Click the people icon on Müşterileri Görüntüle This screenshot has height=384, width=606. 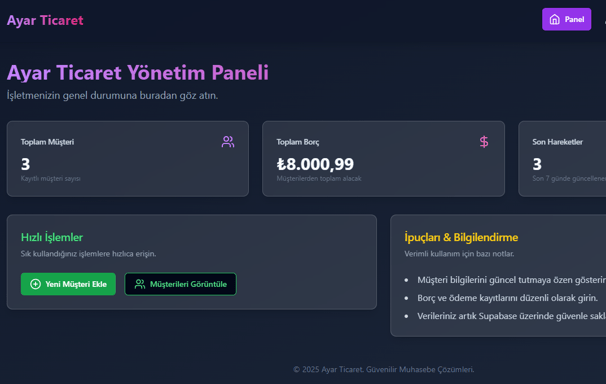click(x=140, y=284)
